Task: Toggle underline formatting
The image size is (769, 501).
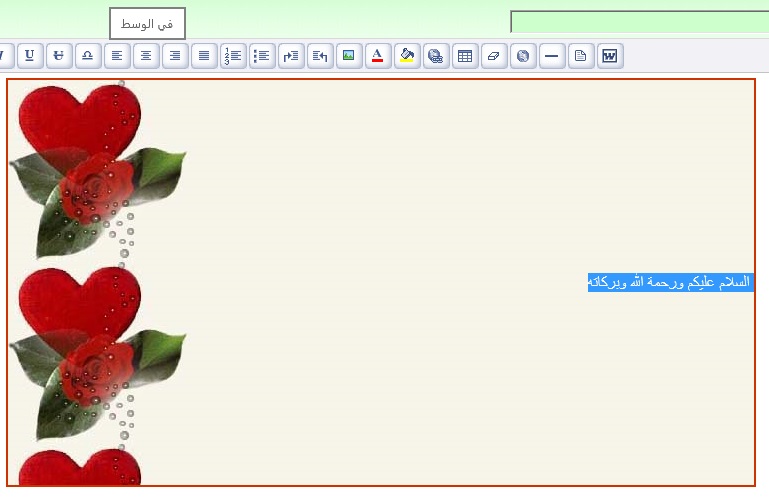Action: click(30, 56)
